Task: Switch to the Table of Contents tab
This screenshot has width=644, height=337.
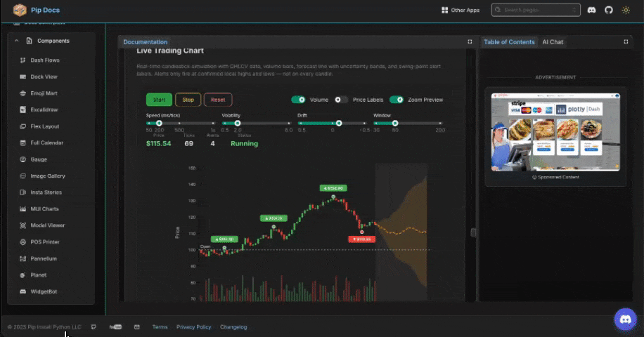Action: [509, 42]
